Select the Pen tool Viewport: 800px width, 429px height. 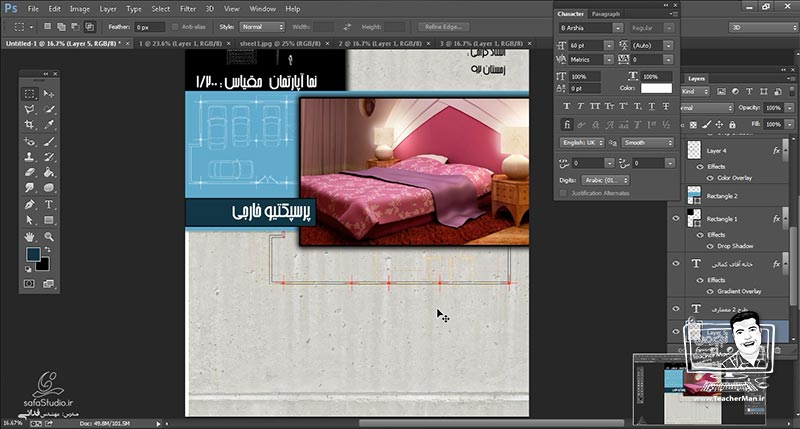click(30, 205)
